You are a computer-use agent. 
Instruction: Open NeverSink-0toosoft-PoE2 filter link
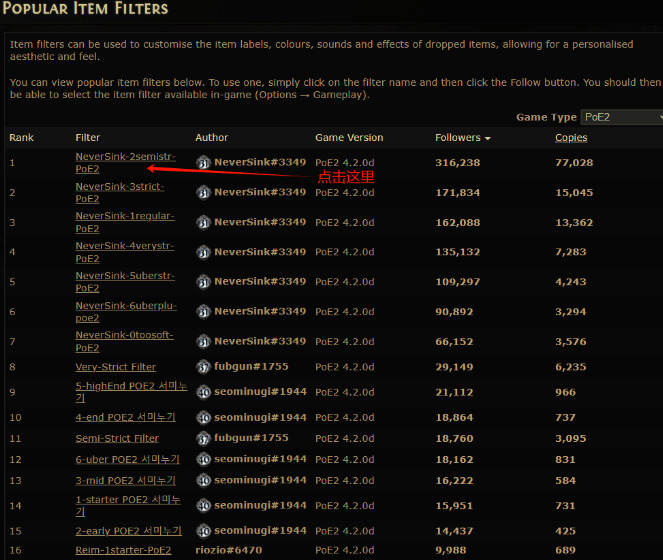pos(124,341)
